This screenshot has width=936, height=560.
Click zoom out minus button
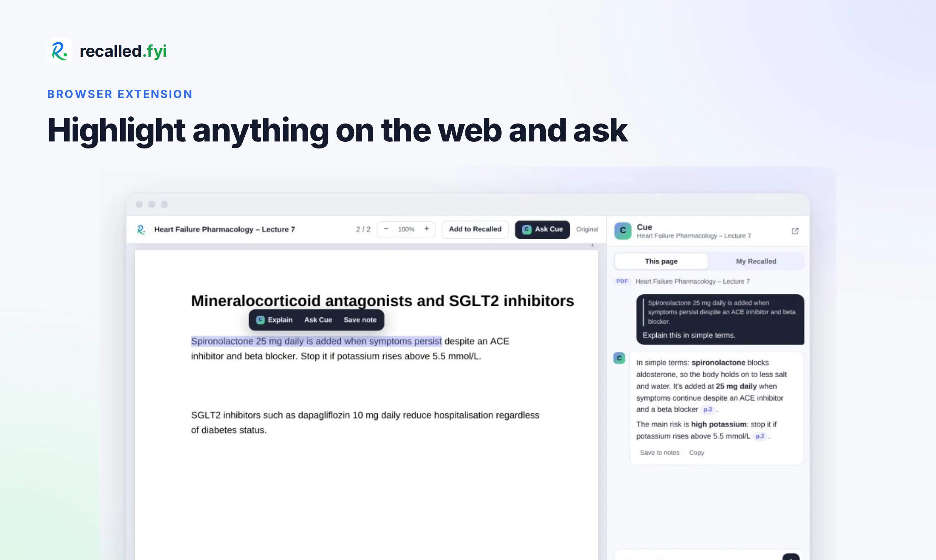[x=386, y=229]
